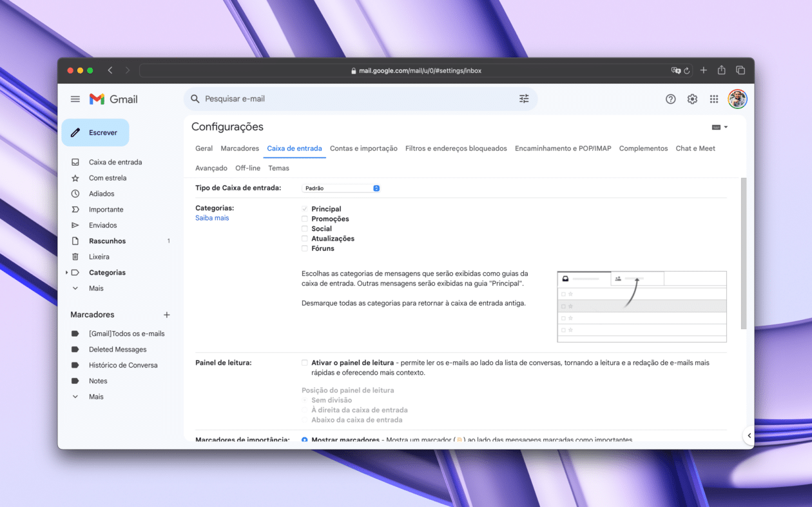Open the Contas e importação tab
The width and height of the screenshot is (812, 507).
[363, 148]
